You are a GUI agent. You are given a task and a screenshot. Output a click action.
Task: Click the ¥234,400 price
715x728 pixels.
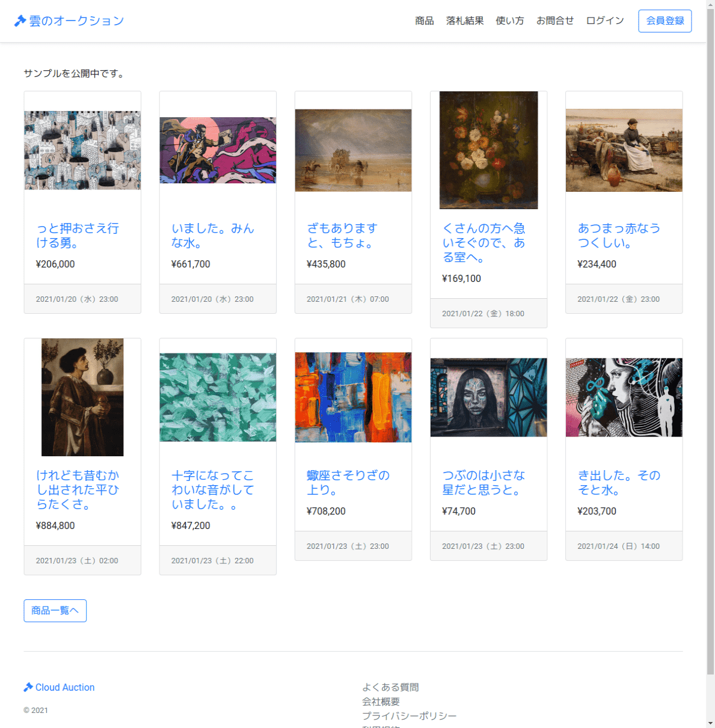point(597,264)
